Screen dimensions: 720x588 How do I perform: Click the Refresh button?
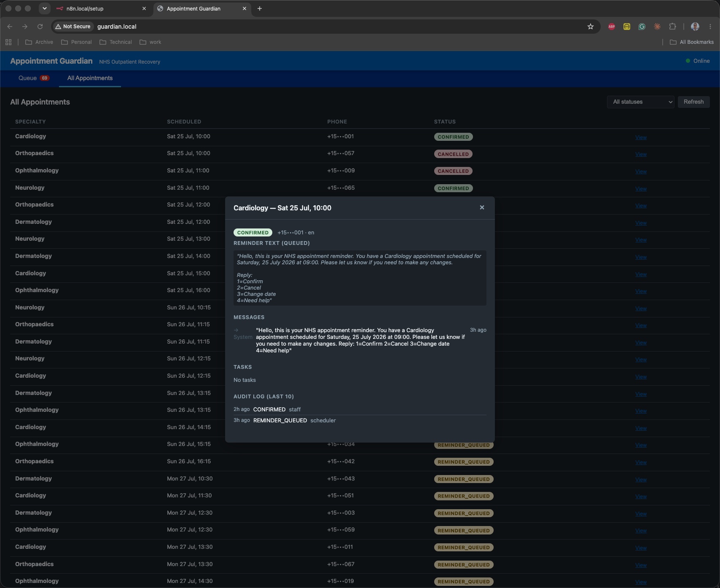693,102
